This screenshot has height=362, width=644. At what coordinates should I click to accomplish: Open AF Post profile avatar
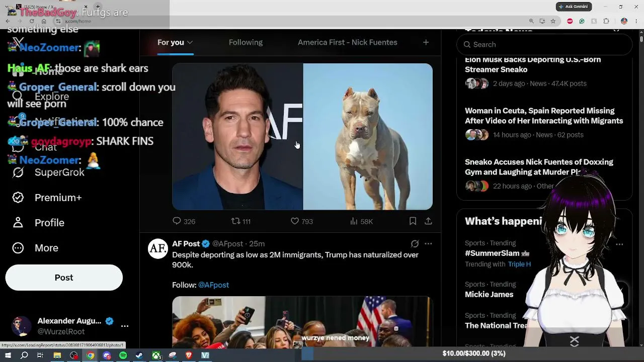pyautogui.click(x=158, y=249)
